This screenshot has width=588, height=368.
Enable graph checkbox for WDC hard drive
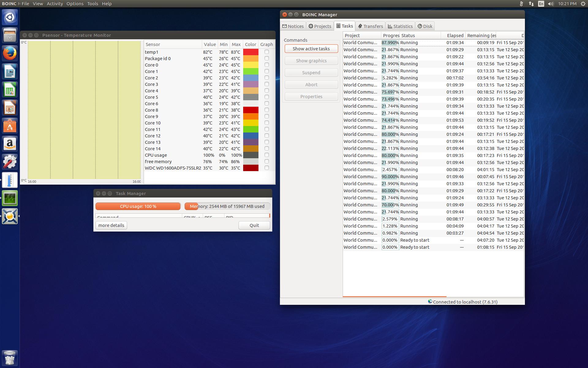[267, 168]
